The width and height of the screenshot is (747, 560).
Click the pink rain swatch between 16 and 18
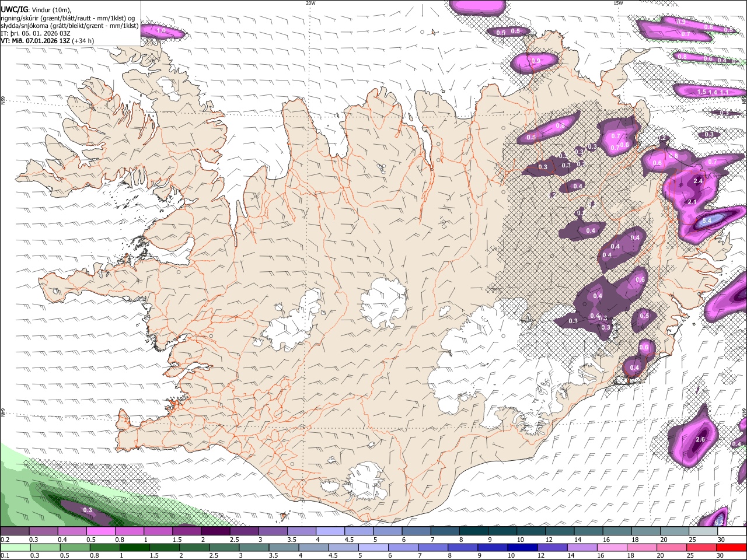[612, 547]
